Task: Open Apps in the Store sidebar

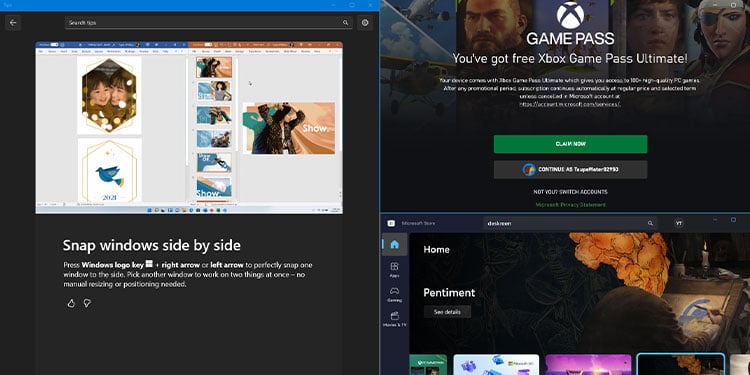Action: tap(395, 270)
